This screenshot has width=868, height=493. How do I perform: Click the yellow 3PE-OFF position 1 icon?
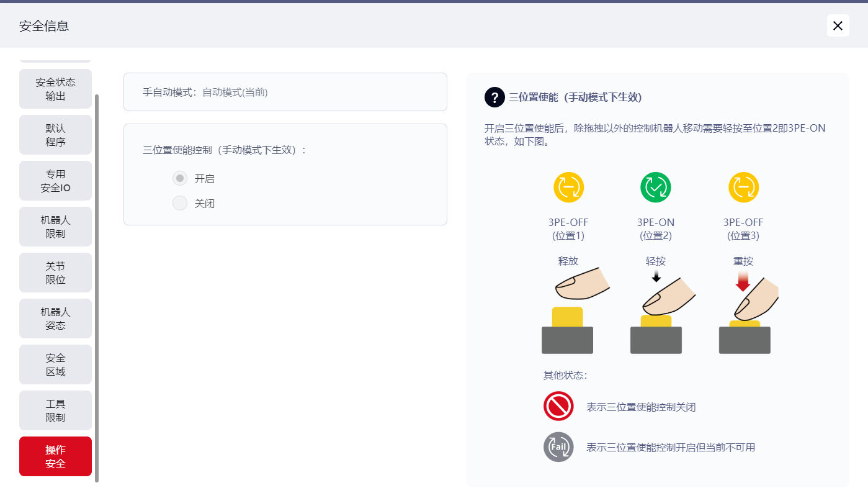[568, 188]
